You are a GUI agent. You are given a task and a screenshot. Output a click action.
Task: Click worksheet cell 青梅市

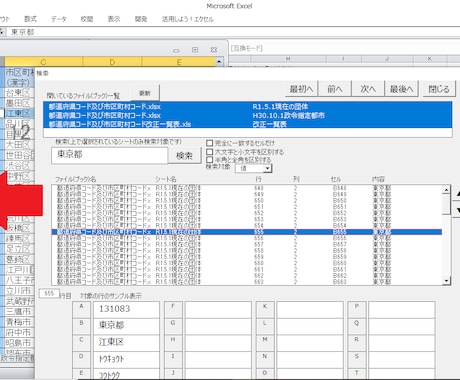(19, 322)
